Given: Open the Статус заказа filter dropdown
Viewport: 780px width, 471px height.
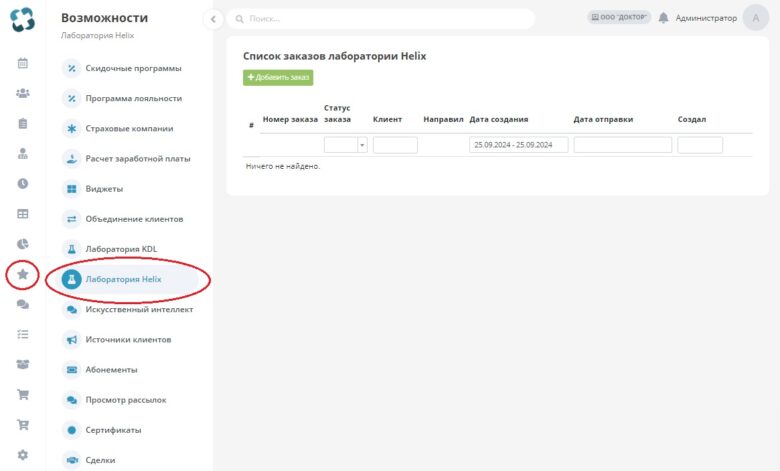Looking at the screenshot, I should click(x=345, y=145).
